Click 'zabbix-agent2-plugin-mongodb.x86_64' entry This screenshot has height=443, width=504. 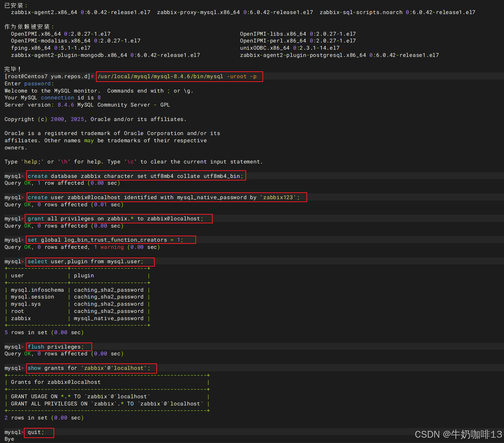click(x=105, y=55)
